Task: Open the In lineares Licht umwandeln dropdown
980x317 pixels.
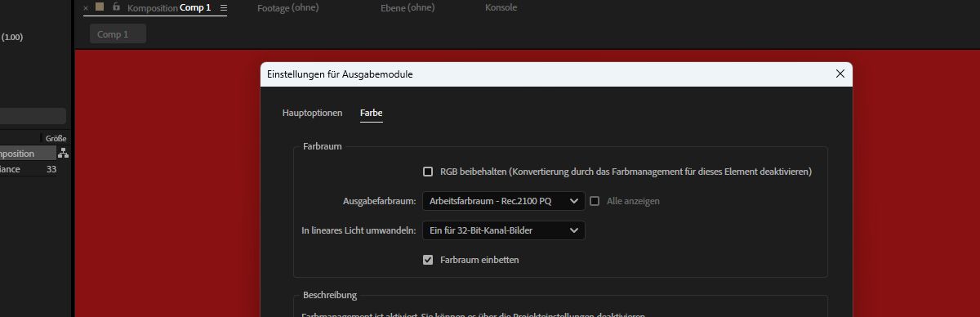Action: 503,230
